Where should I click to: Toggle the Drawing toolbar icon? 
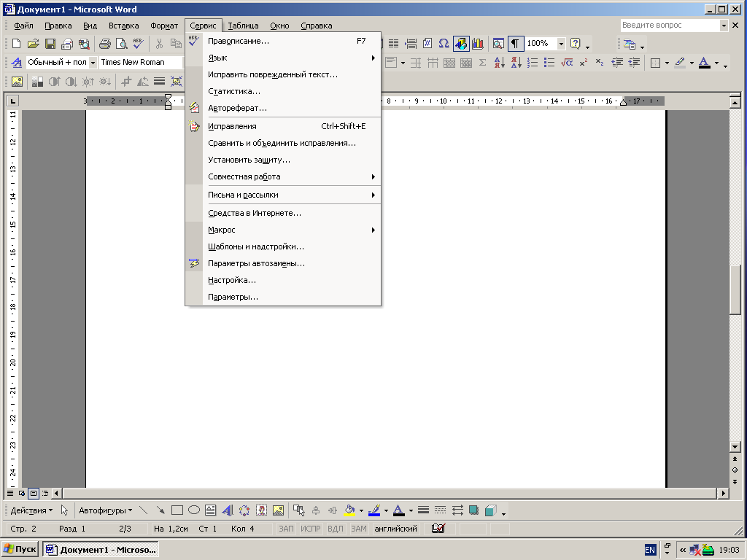[461, 44]
